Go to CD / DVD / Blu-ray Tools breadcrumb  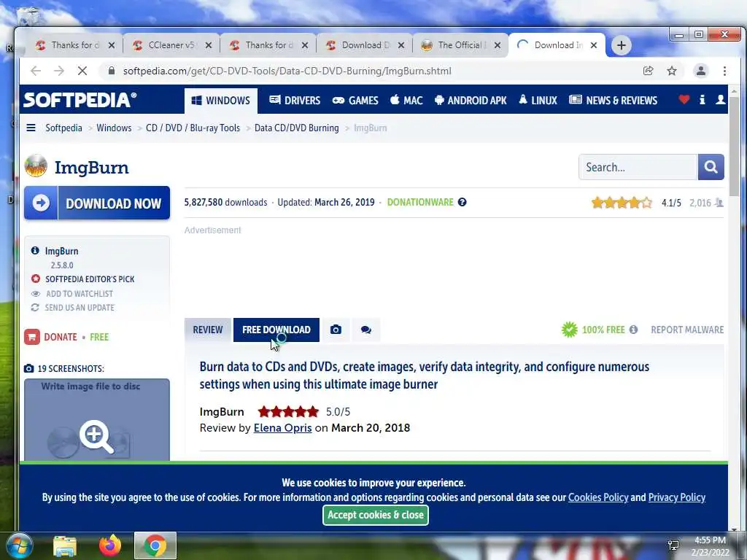tap(193, 128)
